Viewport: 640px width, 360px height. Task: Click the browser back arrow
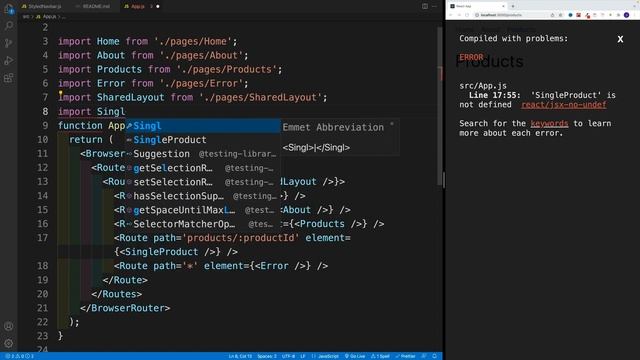451,15
